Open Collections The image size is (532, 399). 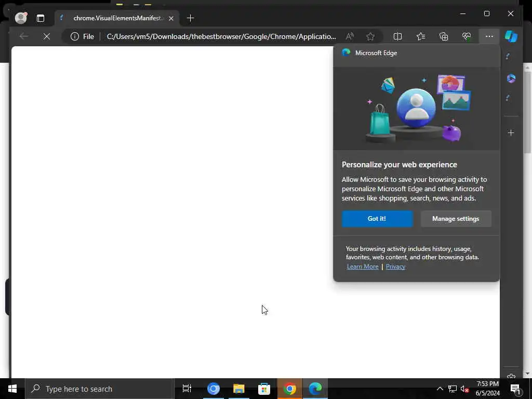click(444, 36)
